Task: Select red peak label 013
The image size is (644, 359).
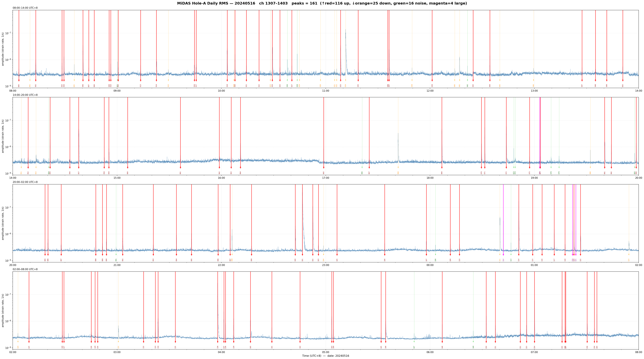Action: [141, 86]
